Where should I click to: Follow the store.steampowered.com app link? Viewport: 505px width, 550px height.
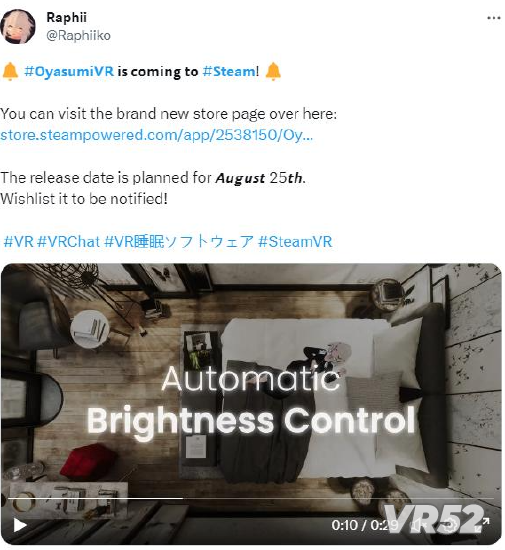click(156, 135)
